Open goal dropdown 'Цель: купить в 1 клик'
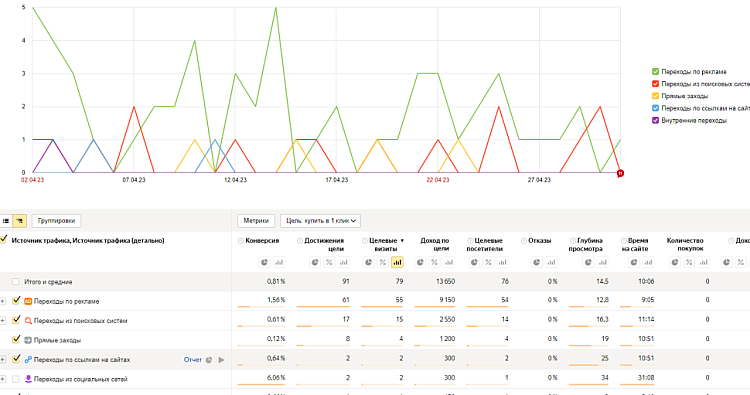This screenshot has height=395, width=750. click(x=320, y=221)
